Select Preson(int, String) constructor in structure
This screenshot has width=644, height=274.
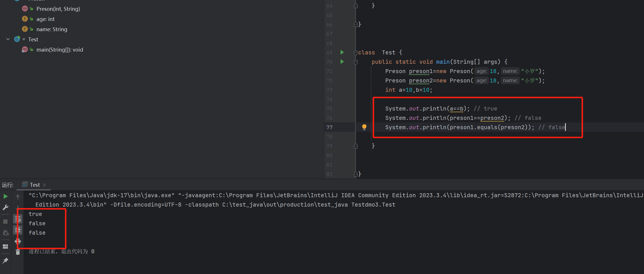(x=58, y=9)
